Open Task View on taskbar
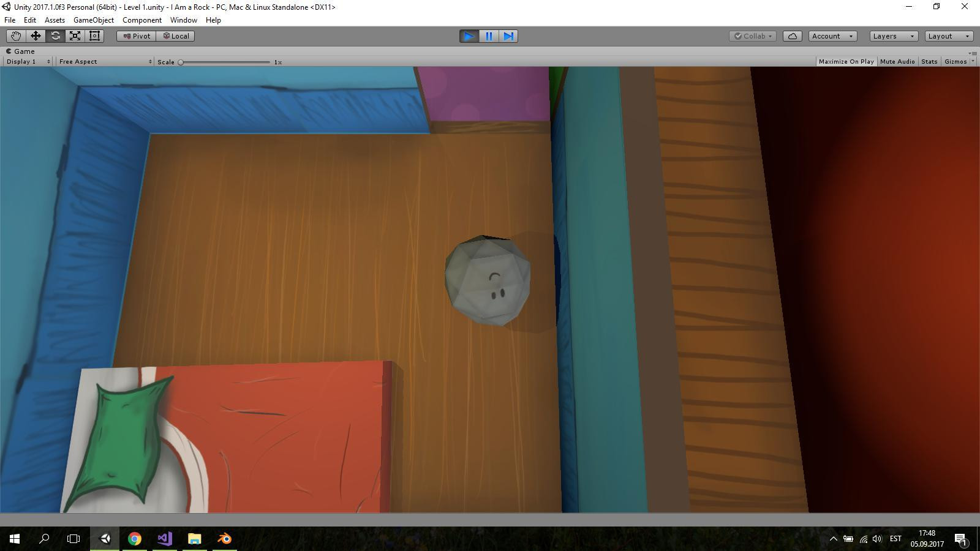This screenshot has height=551, width=980. (73, 539)
